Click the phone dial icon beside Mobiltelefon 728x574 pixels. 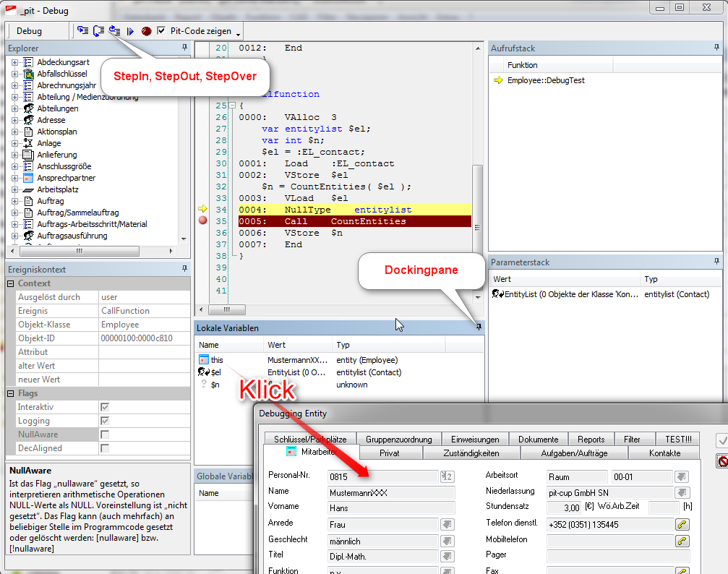(682, 541)
